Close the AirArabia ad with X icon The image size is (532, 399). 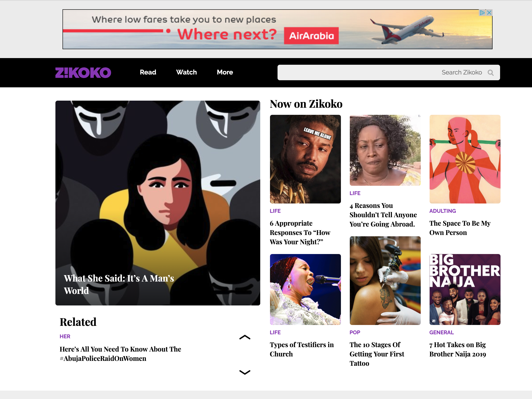click(489, 13)
